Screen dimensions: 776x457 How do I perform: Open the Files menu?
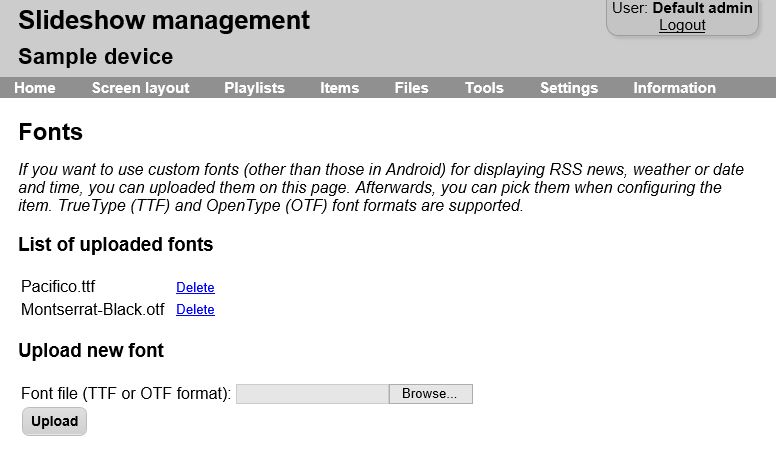click(411, 88)
